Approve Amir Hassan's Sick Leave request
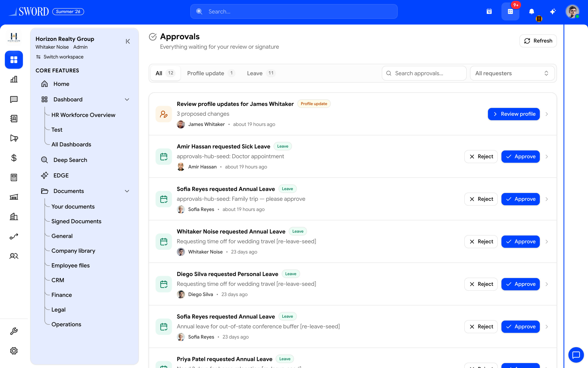588x368 pixels. tap(520, 156)
